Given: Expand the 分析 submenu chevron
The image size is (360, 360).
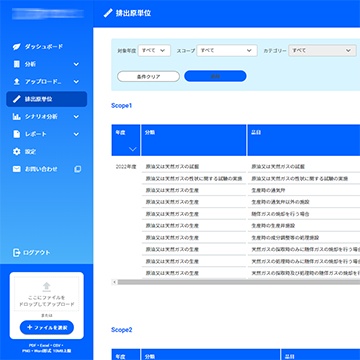Looking at the screenshot, I should click(76, 64).
